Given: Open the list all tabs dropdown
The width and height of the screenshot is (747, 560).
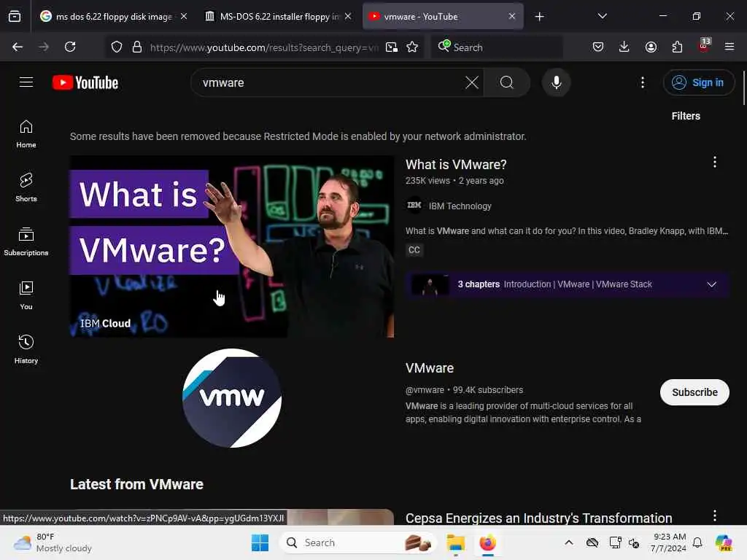Looking at the screenshot, I should click(x=602, y=16).
